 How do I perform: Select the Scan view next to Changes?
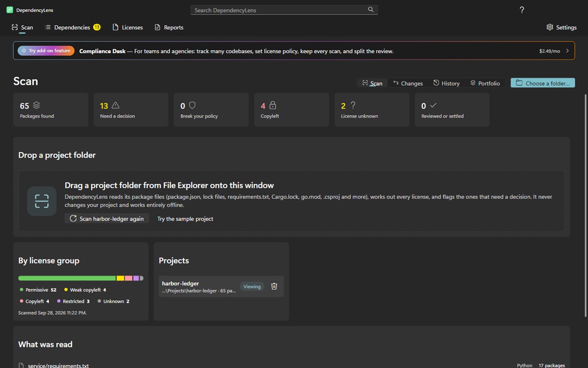[372, 83]
